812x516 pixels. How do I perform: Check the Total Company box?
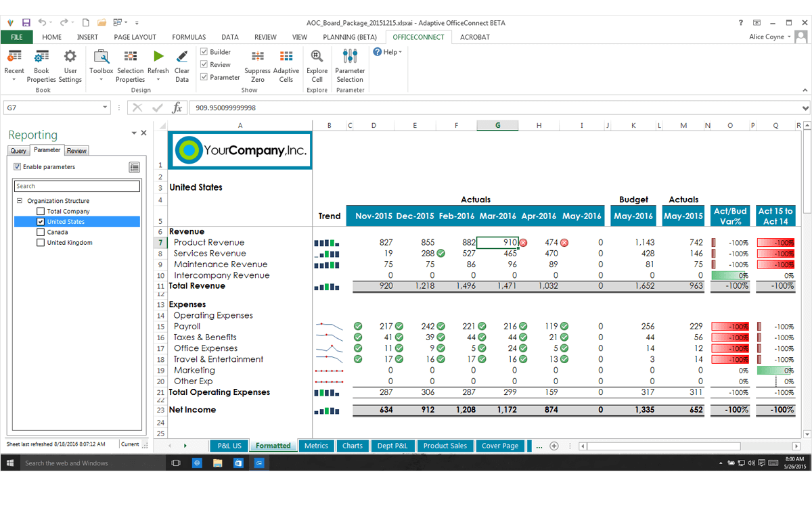[41, 212]
